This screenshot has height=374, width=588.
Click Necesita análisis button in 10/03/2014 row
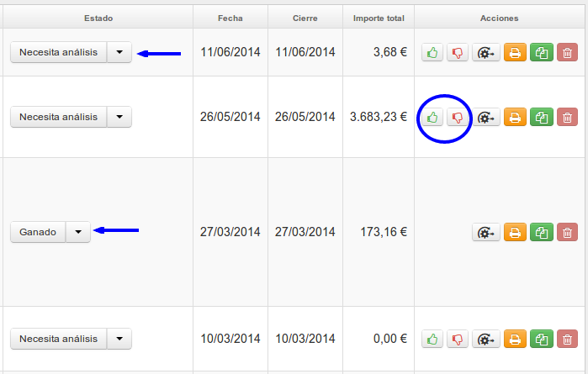[59, 339]
